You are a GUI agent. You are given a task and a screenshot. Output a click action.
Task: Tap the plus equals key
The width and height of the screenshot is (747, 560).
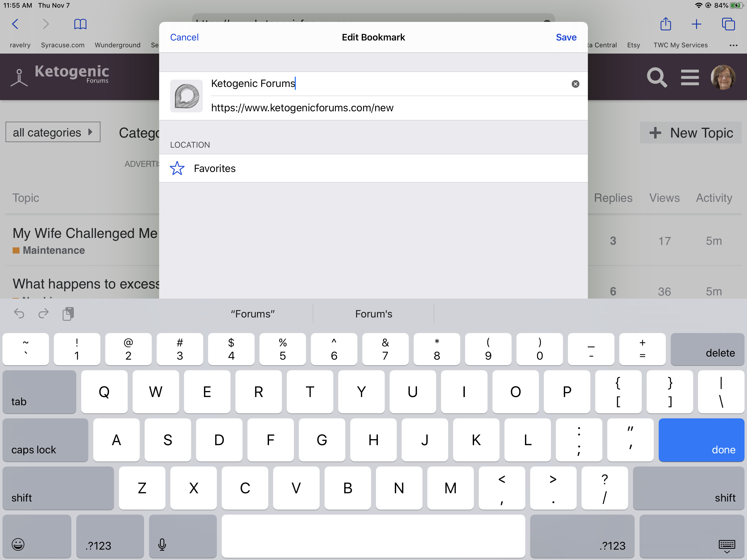[x=642, y=349]
